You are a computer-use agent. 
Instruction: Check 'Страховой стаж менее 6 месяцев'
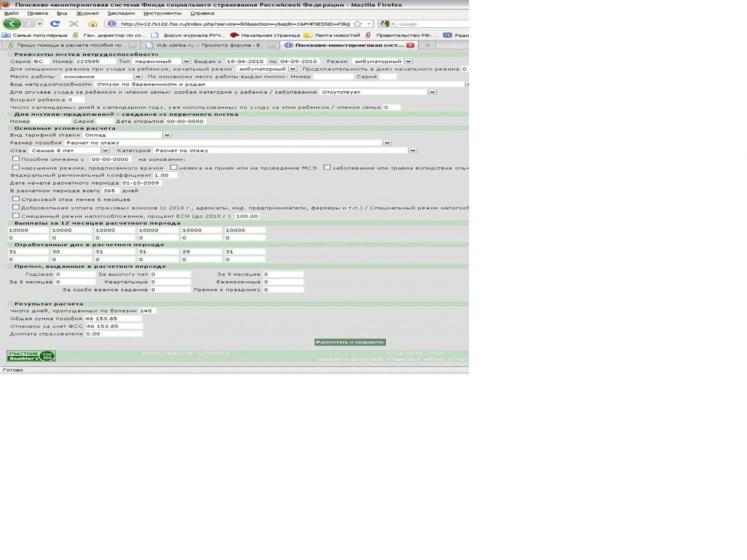pos(16,199)
